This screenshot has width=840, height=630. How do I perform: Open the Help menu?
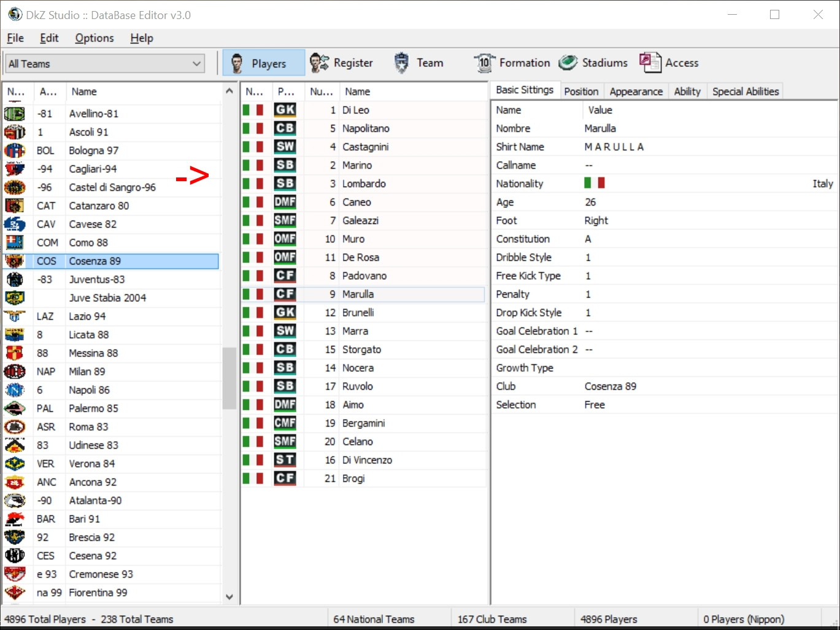[x=142, y=38]
